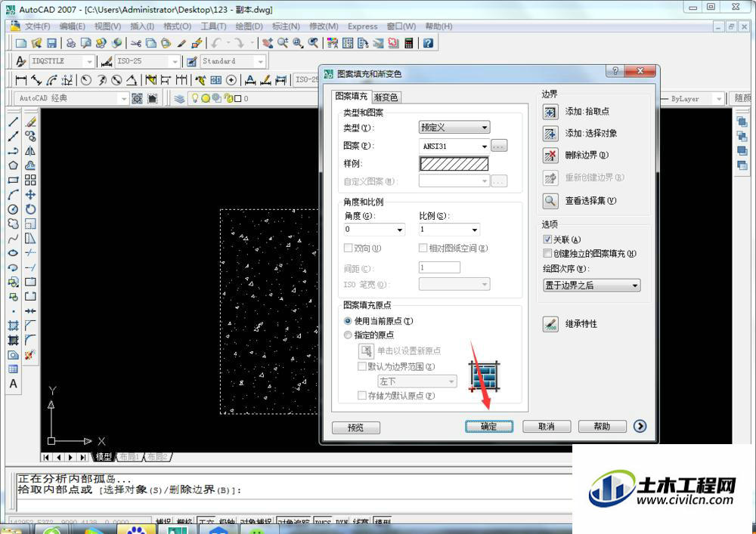Click the View Selections magnifier icon
The height and width of the screenshot is (534, 756).
point(550,201)
